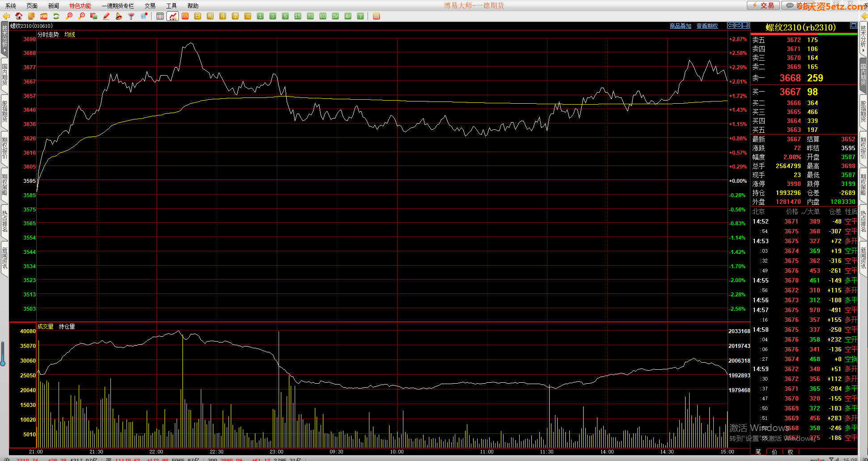Open the 系统 menu
The width and height of the screenshot is (868, 461).
pos(11,6)
